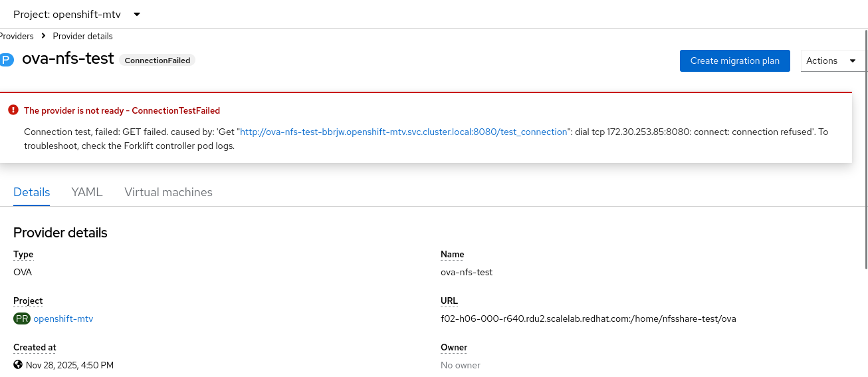Click the Created at field label

coord(35,347)
